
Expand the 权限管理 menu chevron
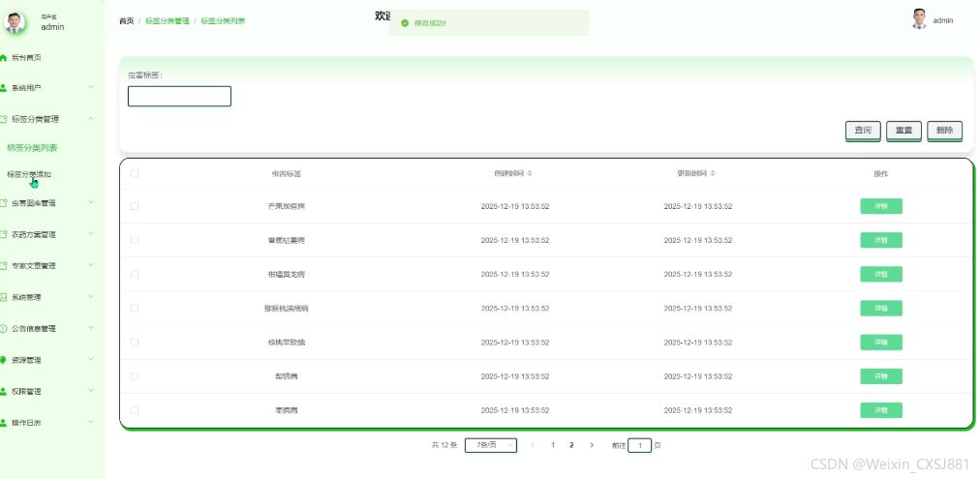[91, 391]
